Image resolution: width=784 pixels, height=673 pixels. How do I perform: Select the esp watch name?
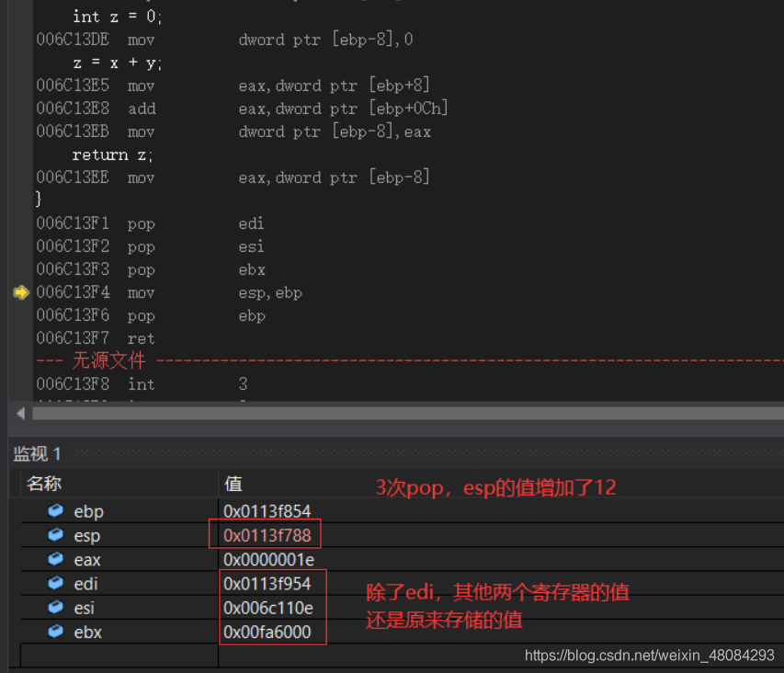coord(87,536)
